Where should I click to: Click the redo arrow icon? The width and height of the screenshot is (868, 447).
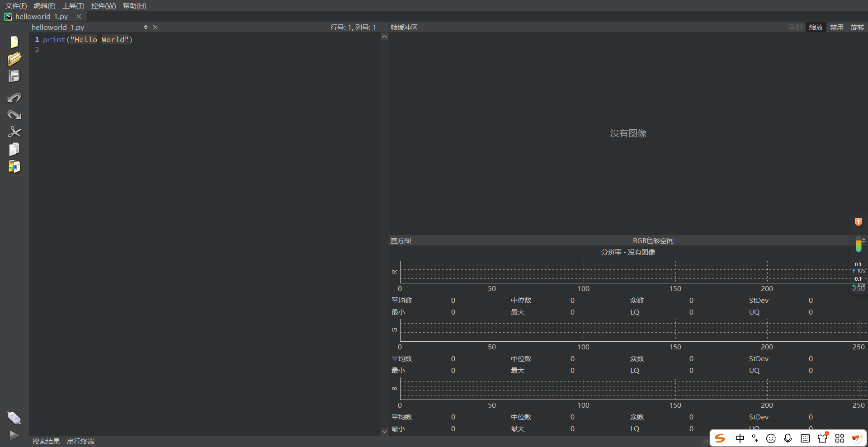point(14,115)
